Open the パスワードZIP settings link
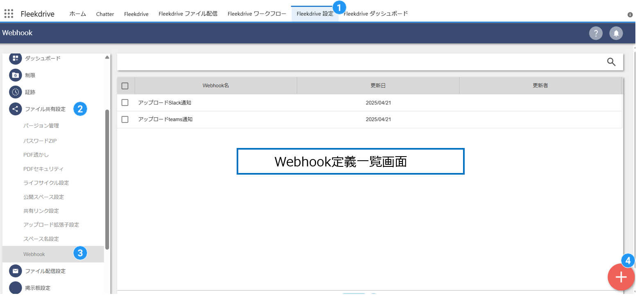This screenshot has height=298, width=644. (40, 141)
